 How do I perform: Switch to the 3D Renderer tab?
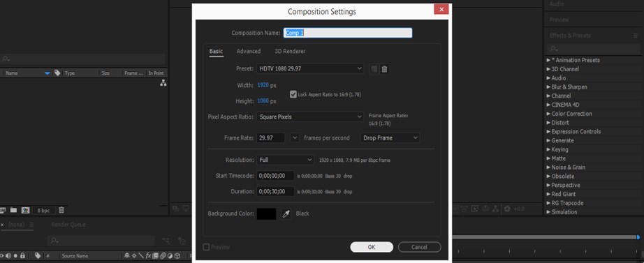click(290, 52)
